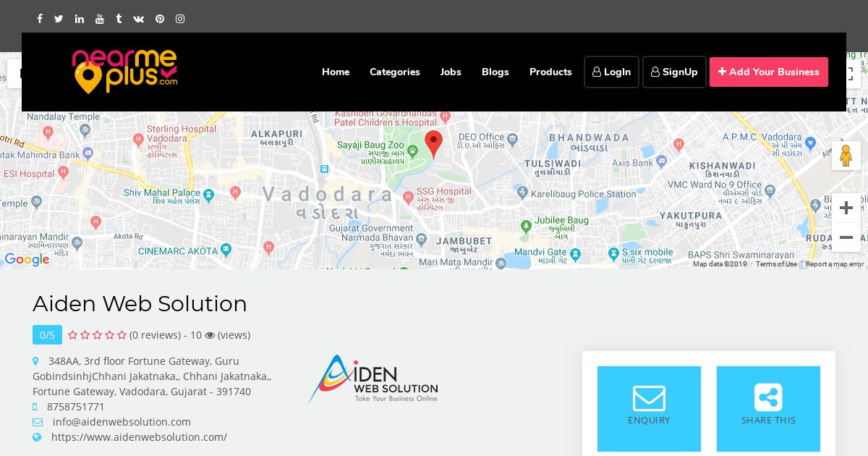Viewport: 868px width, 456px height.
Task: Select the fifth rating star
Action: pos(122,334)
